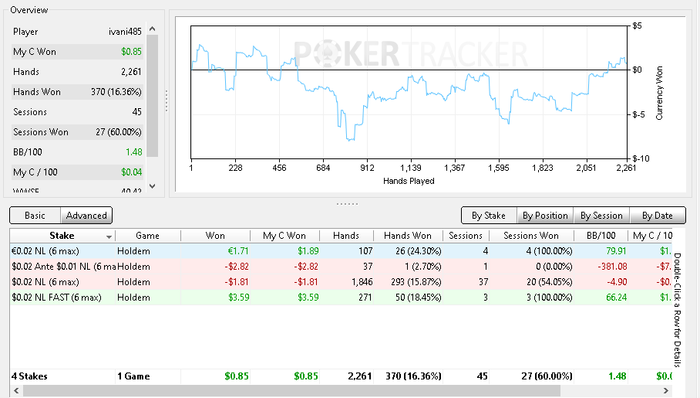Image resolution: width=700 pixels, height=398 pixels.
Task: Click the My C Won overview row
Action: [x=77, y=52]
